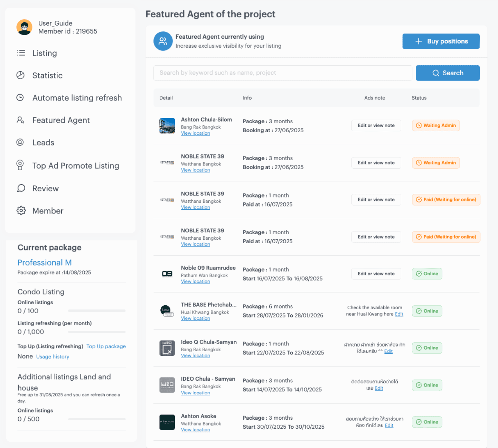Click the Top Ad Promote award icon
Screen dimensions: 498x448
click(20, 165)
